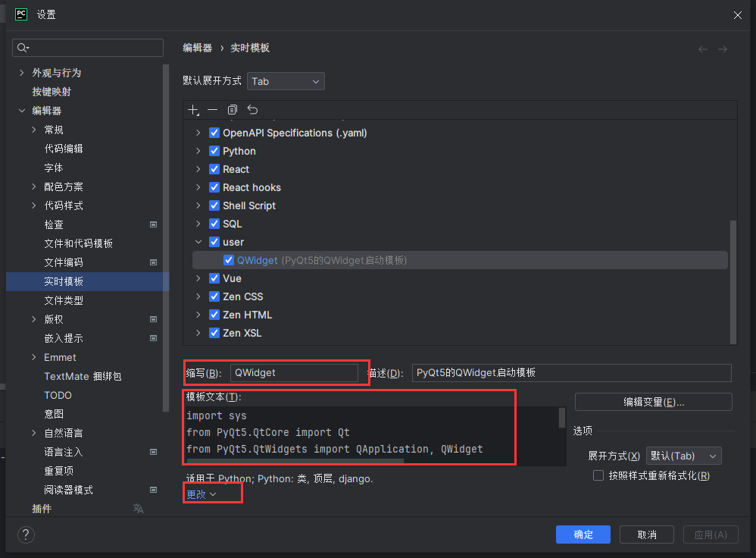Collapse the user template group
Viewport: 756px width, 558px height.
(x=198, y=242)
